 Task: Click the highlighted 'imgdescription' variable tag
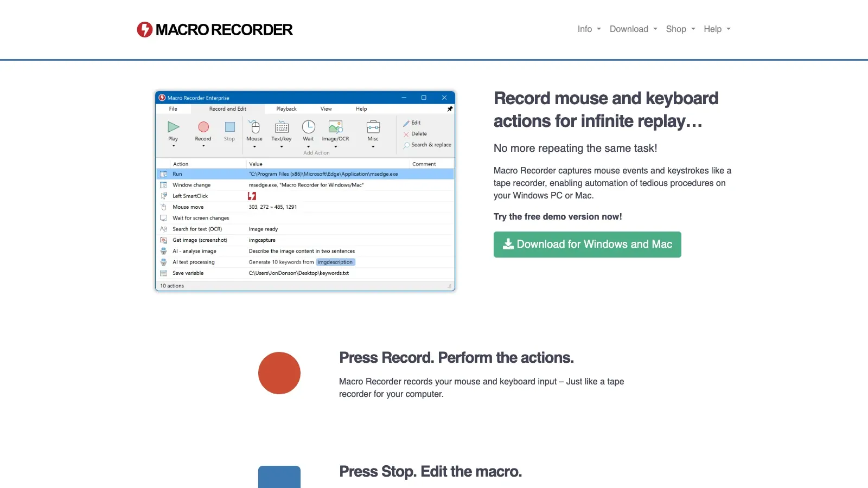[335, 262]
